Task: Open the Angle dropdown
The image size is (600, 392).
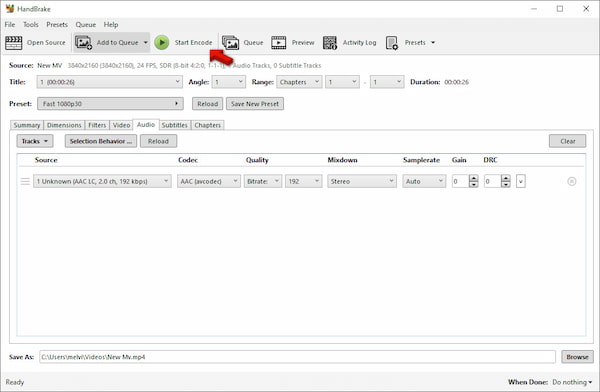Action: 229,82
